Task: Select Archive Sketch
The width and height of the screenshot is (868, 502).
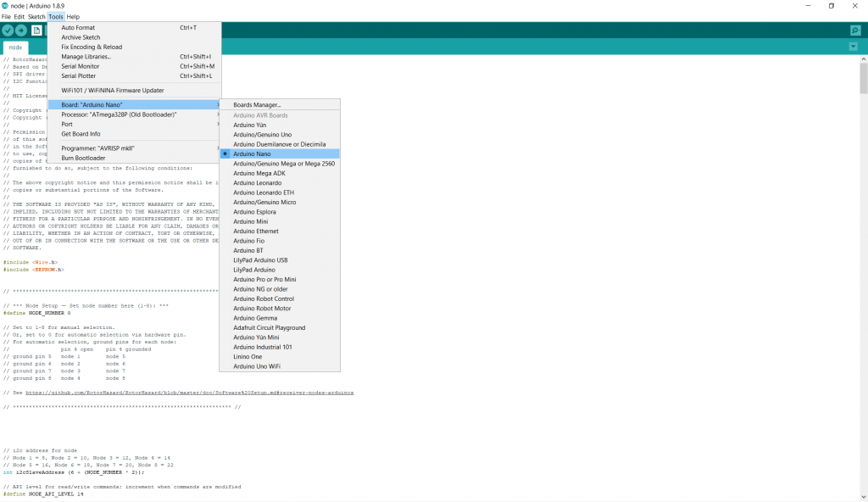Action: 135,37
